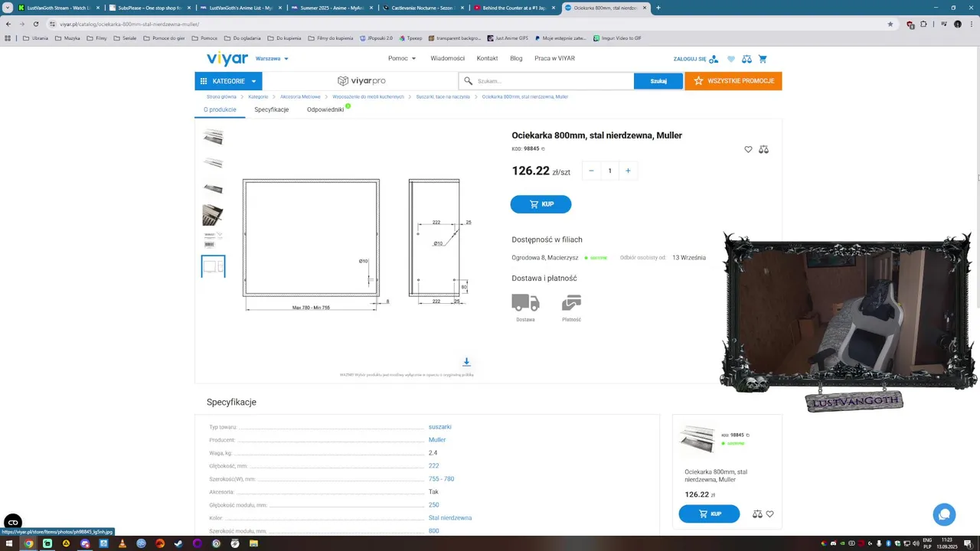Screen dimensions: 980x551
Task: Compare product from sidebar card scales icon
Action: click(x=757, y=514)
